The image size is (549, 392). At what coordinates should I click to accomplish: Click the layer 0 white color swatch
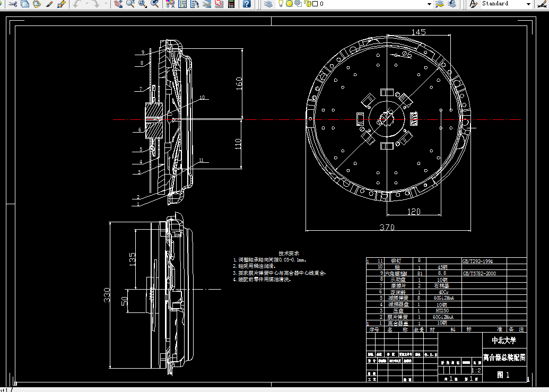pyautogui.click(x=315, y=4)
